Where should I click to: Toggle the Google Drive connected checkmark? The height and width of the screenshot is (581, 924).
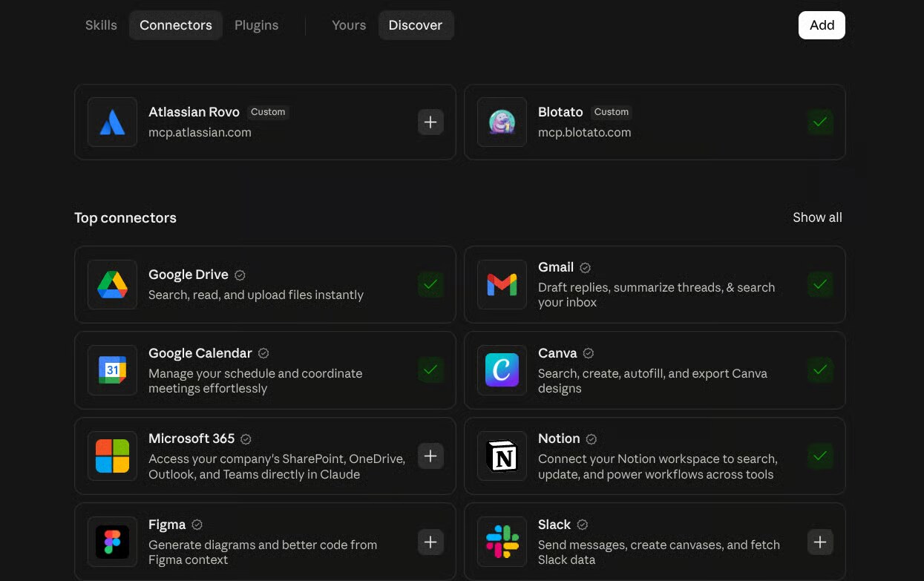(430, 284)
